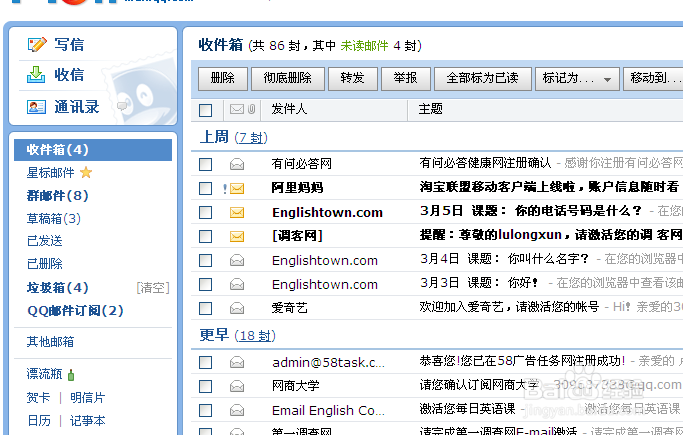Screen dimensions: 683x435
Task: Open the 日历 link
Action: 38,421
